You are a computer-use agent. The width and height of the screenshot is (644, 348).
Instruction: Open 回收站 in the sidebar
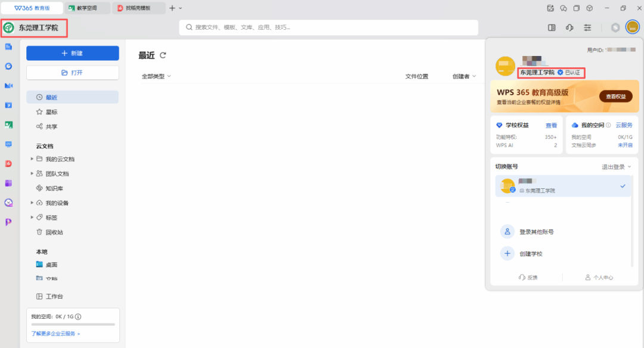[x=72, y=232]
